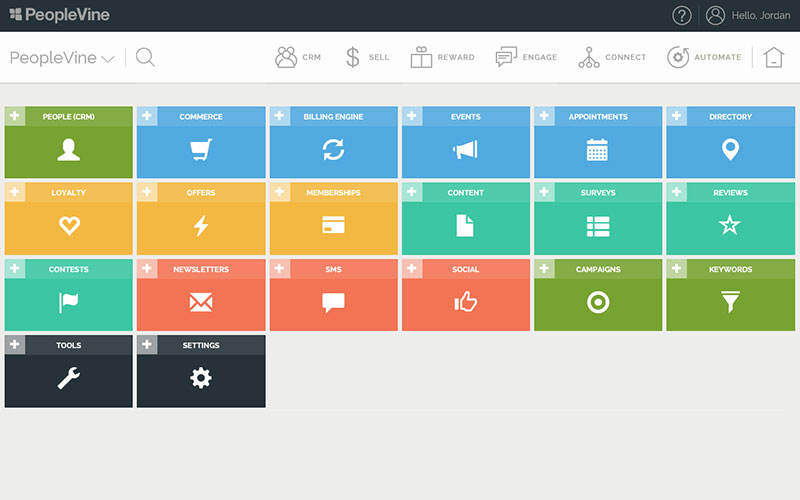
Task: Expand the Tools plus button
Action: [x=15, y=344]
